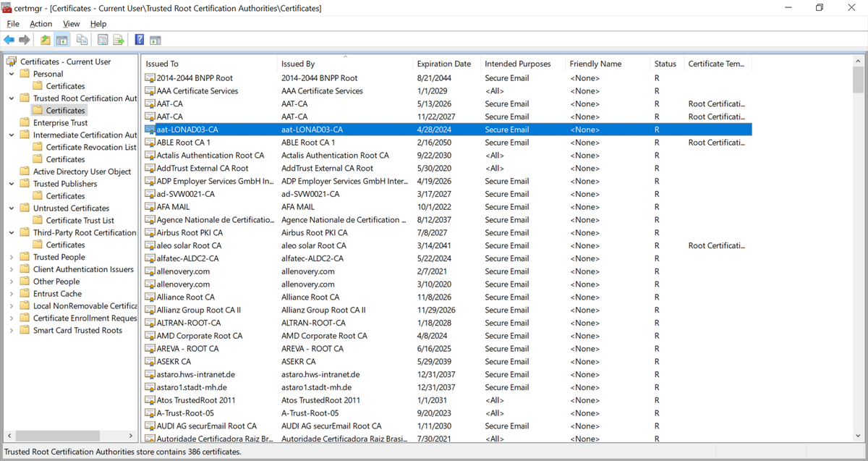Click the Trusted Publishers folder icon
Viewport: 868px width, 461px height.
25,184
